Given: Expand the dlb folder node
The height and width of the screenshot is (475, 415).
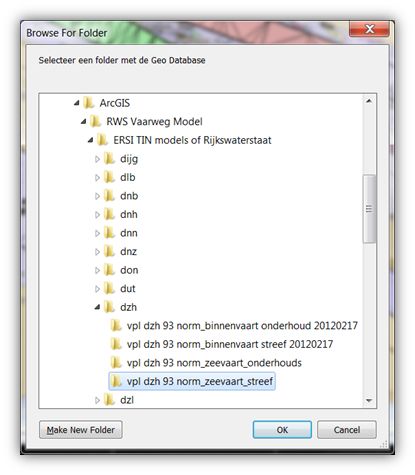Looking at the screenshot, I should pos(97,178).
